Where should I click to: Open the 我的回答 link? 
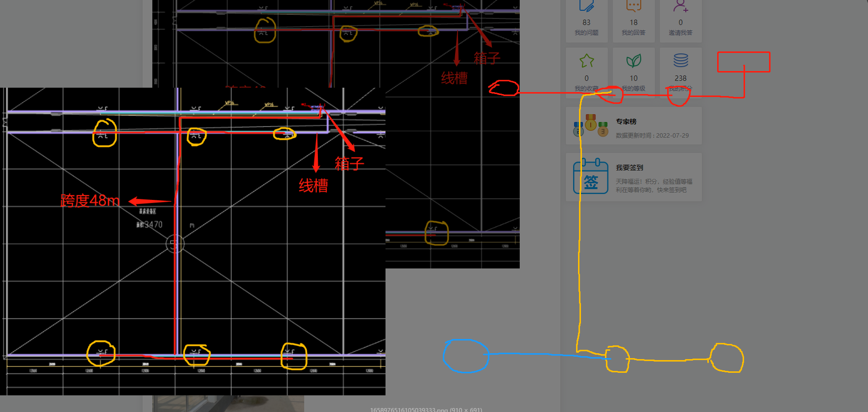[x=634, y=33]
